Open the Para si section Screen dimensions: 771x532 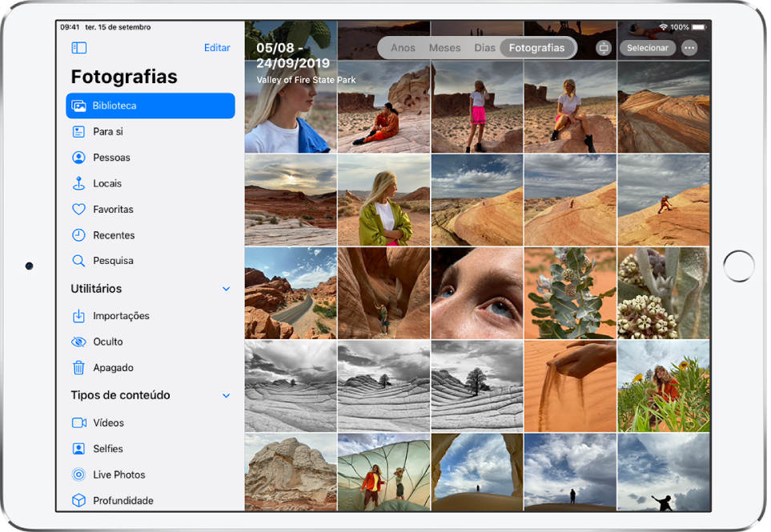[x=151, y=132]
